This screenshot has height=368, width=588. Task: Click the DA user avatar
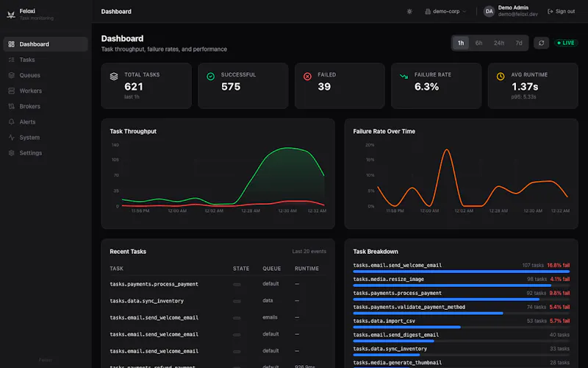pyautogui.click(x=489, y=12)
